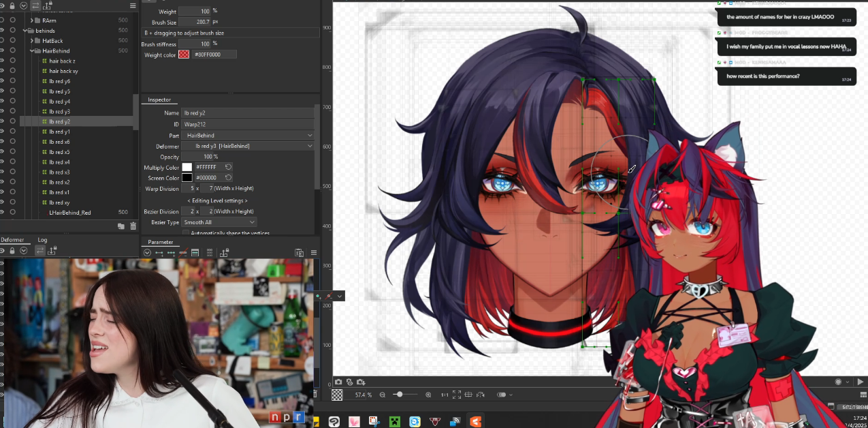This screenshot has width=868, height=428.
Task: Click the delete key parameter icon
Action: (182, 253)
